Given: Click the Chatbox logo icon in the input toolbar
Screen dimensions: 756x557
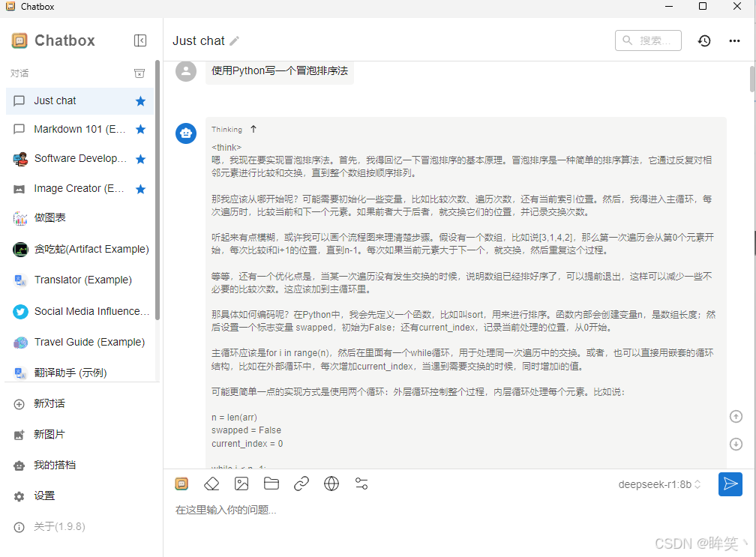Looking at the screenshot, I should (x=181, y=484).
